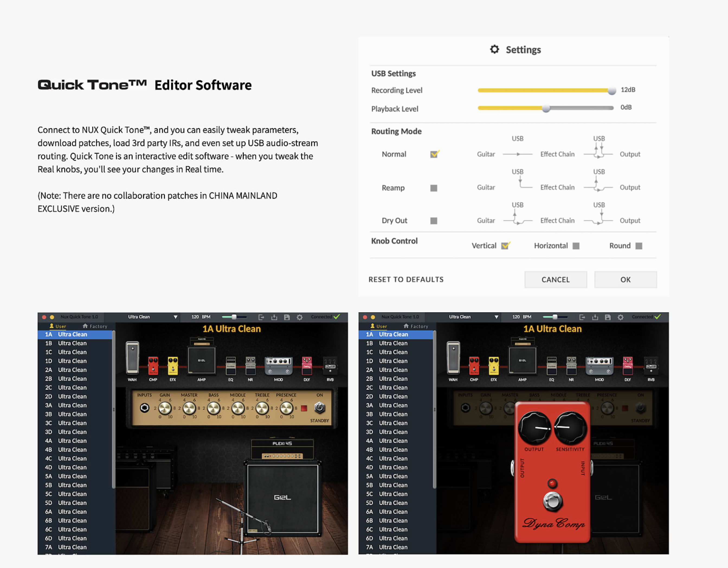This screenshot has width=728, height=568.
Task: Select NR pedal in left editor window
Action: point(250,366)
